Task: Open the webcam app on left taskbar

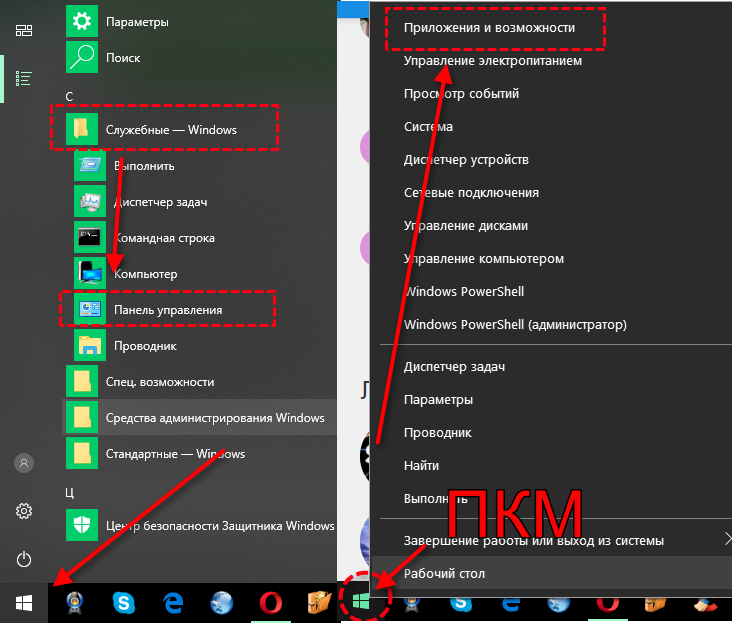Action: 75,603
